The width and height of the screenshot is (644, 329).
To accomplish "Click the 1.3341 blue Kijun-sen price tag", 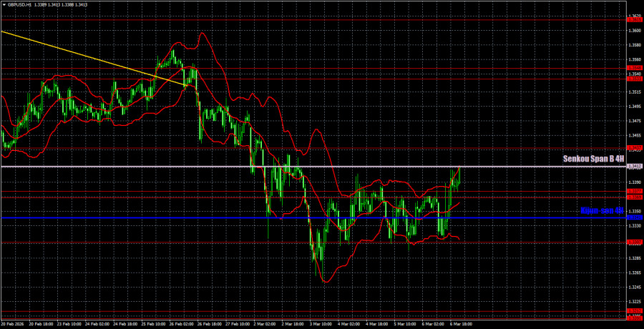I will click(633, 217).
